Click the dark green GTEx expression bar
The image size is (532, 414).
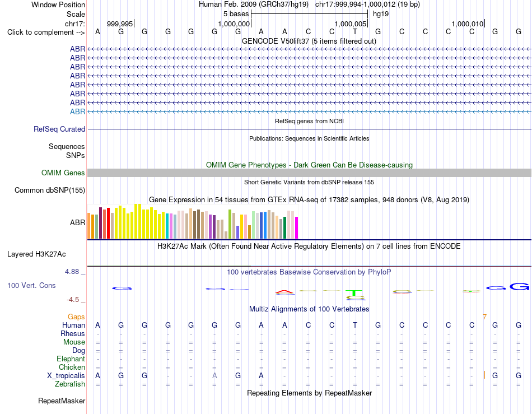pyautogui.click(x=285, y=227)
